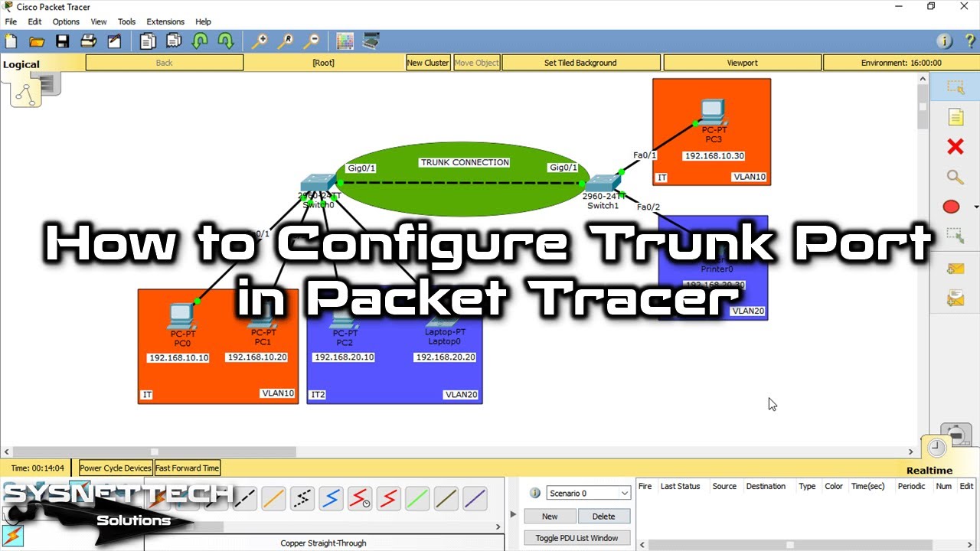Viewport: 980px width, 551px height.
Task: Click Fast Forward Time button
Action: [188, 468]
